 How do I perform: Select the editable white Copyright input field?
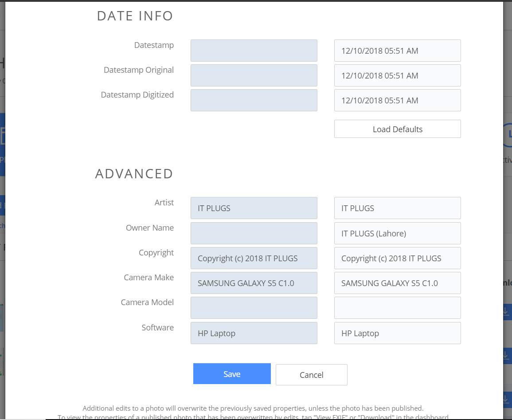pyautogui.click(x=397, y=258)
